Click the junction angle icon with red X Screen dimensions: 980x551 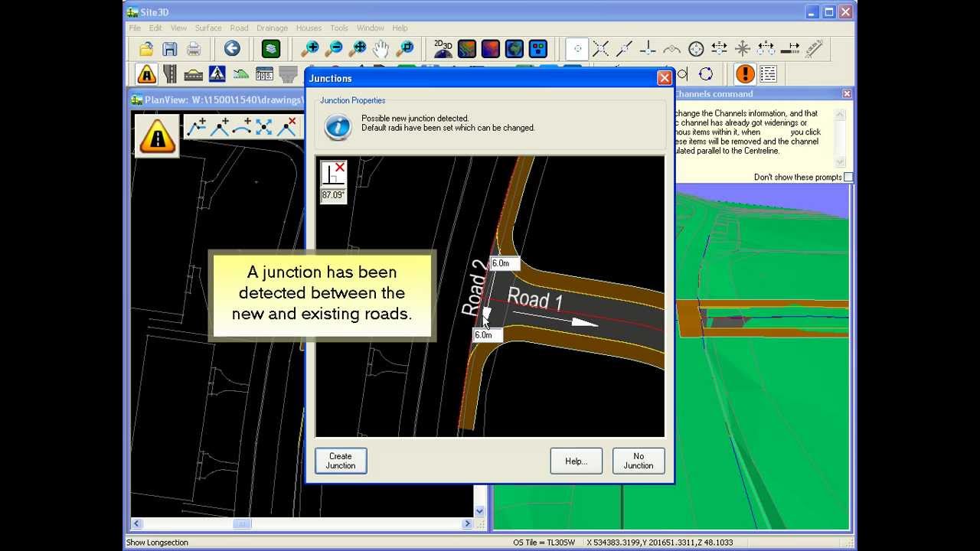pyautogui.click(x=333, y=174)
